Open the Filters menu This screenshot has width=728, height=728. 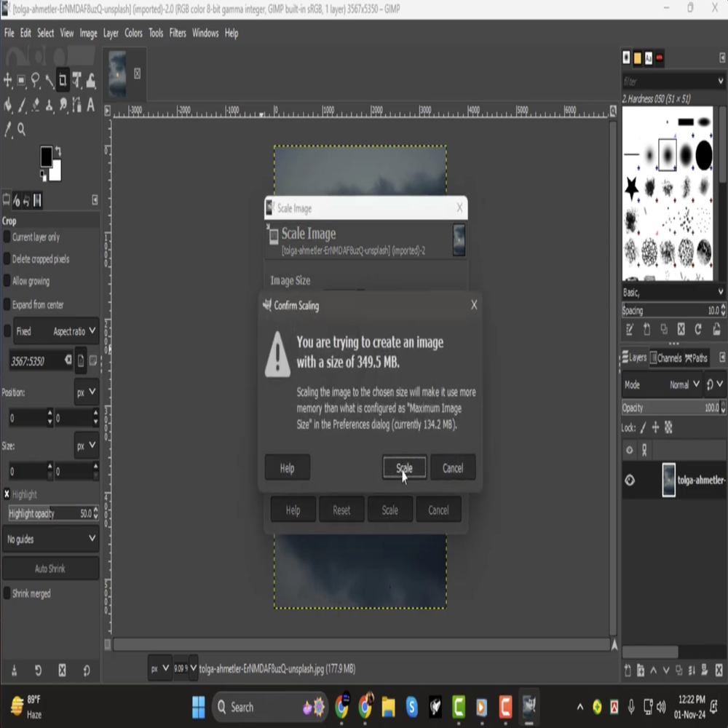tap(178, 33)
